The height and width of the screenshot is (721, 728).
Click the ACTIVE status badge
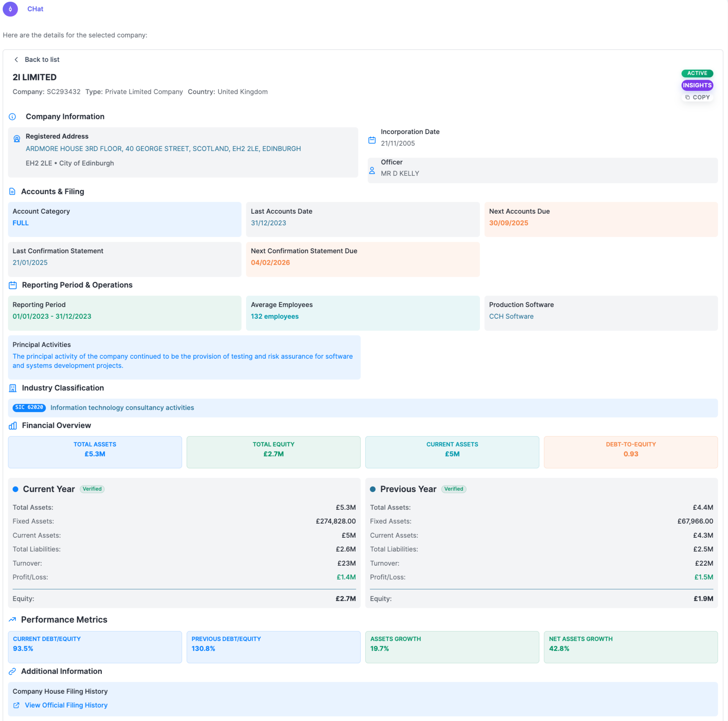pos(697,74)
